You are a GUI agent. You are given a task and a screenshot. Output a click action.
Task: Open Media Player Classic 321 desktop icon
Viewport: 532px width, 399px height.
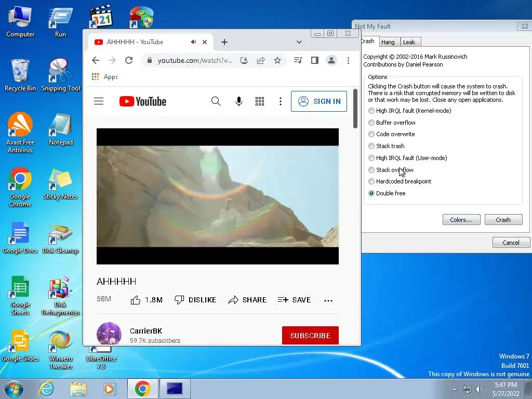[101, 16]
